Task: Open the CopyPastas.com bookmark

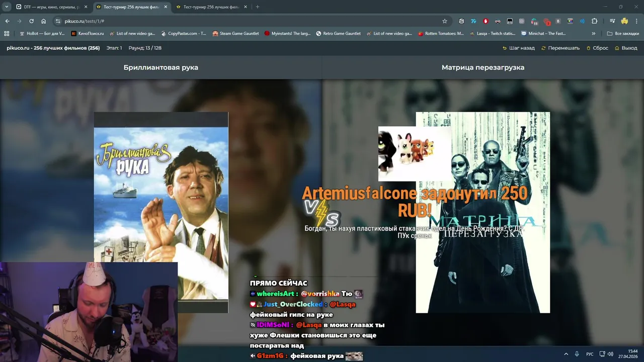Action: [x=184, y=34]
